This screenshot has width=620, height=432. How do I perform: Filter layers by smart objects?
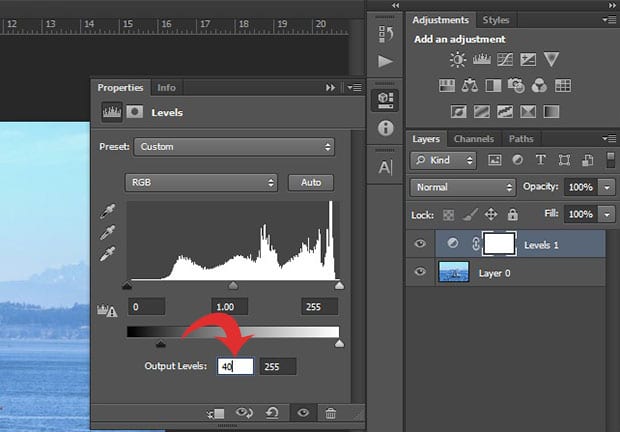588,160
